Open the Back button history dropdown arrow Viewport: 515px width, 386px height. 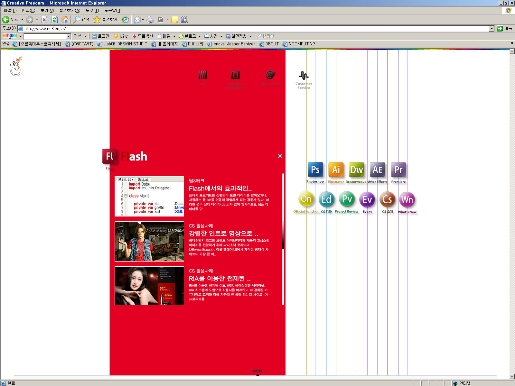[x=22, y=20]
